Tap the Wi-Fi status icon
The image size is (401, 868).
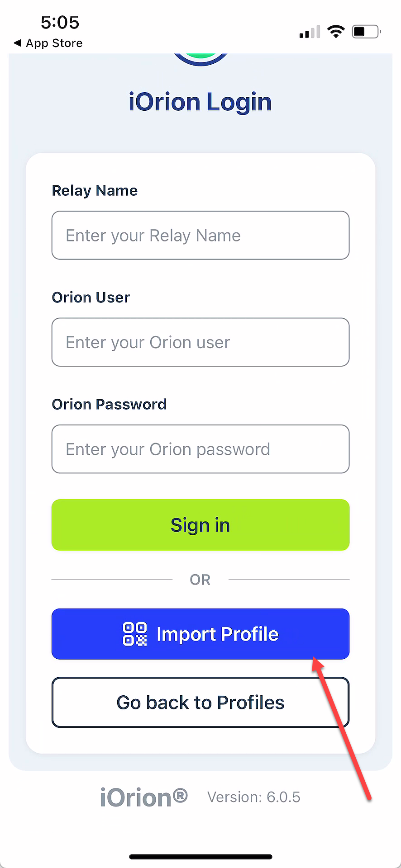coord(336,31)
